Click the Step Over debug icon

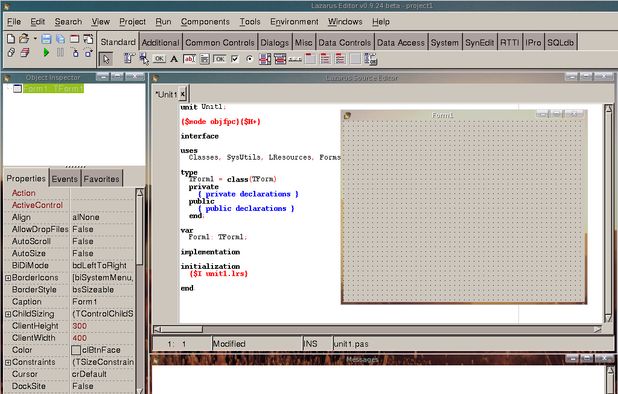88,52
